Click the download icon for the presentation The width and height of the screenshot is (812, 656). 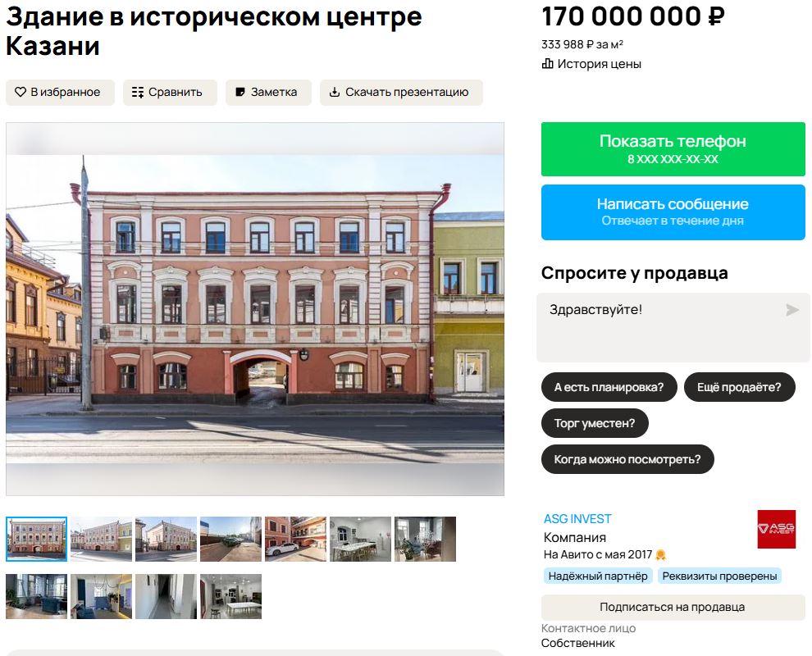[335, 92]
